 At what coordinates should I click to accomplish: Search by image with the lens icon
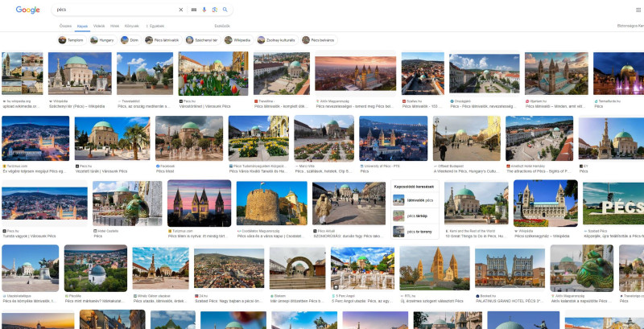click(x=214, y=10)
